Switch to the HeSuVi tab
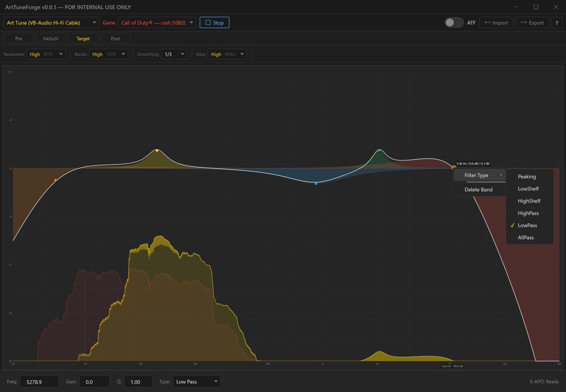Viewport: 566px width, 392px height. 51,39
